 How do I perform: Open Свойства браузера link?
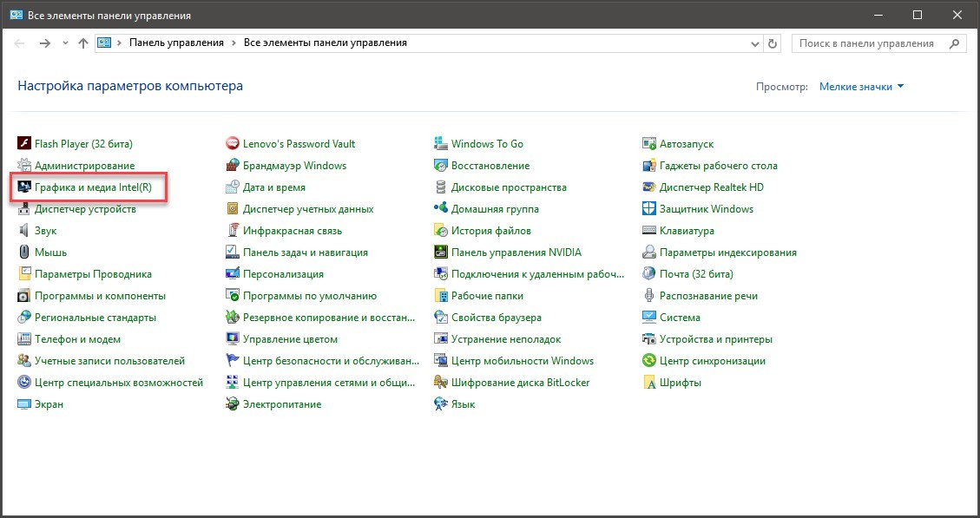497,318
